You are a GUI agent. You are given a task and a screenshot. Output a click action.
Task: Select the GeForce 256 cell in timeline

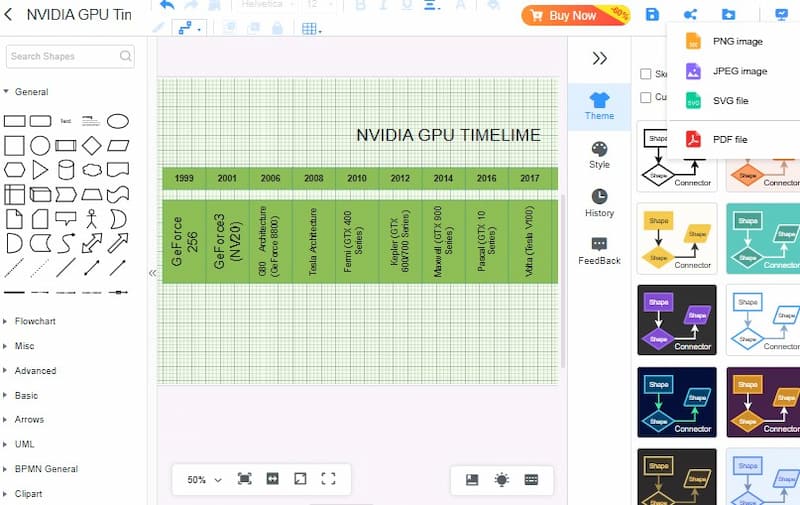(184, 241)
